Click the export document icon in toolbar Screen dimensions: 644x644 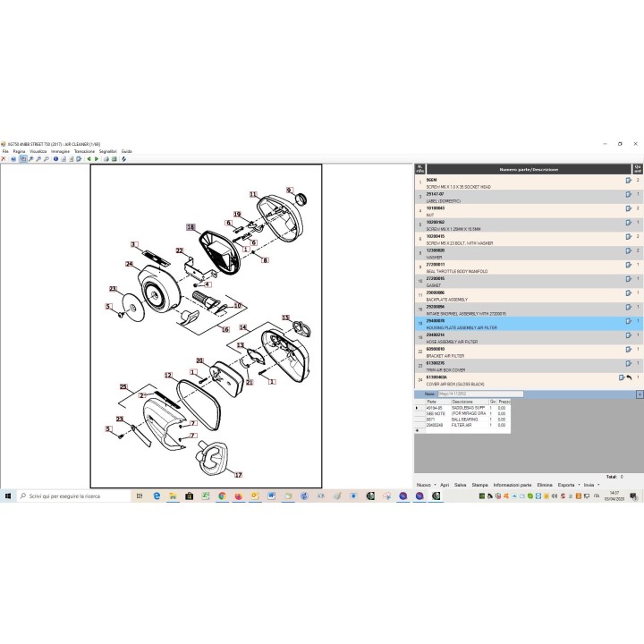[x=79, y=159]
